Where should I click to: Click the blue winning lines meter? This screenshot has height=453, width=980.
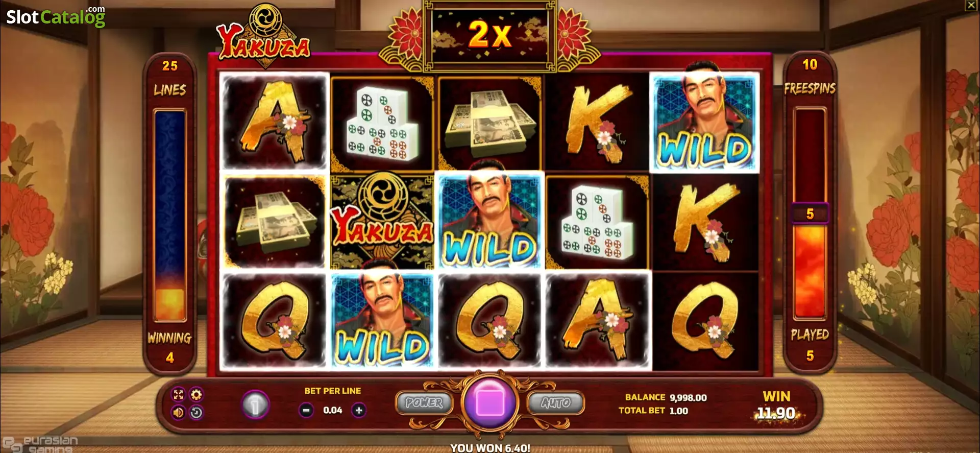170,214
